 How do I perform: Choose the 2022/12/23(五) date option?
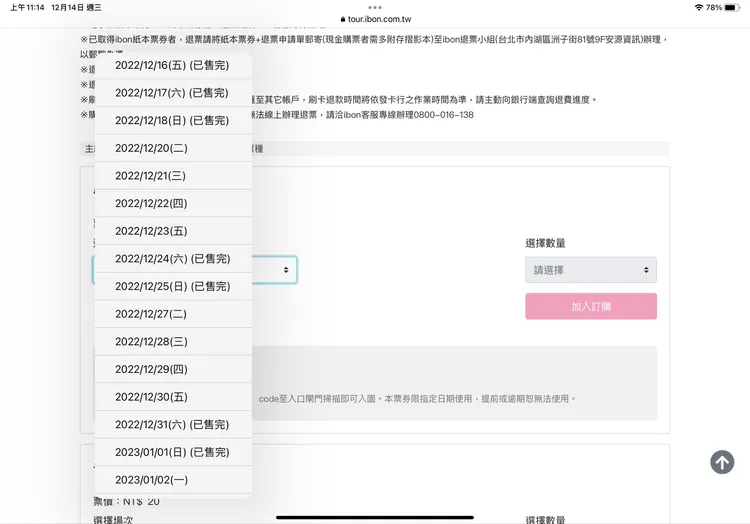172,231
